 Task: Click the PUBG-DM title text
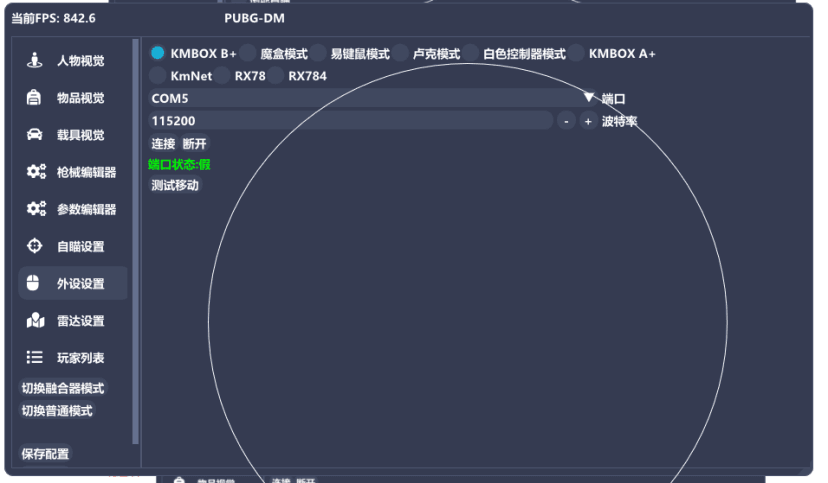click(255, 18)
